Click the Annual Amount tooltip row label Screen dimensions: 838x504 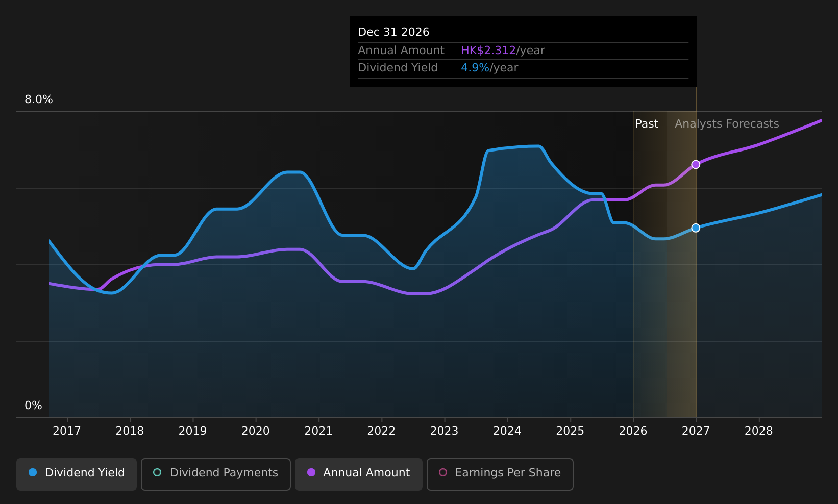click(x=401, y=51)
